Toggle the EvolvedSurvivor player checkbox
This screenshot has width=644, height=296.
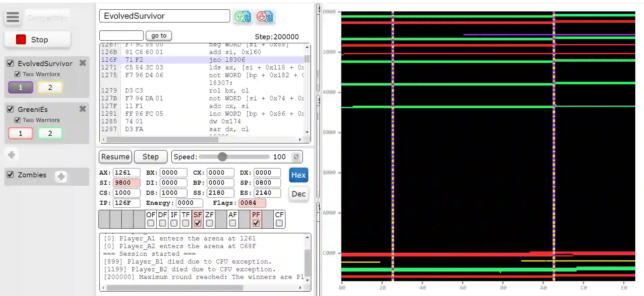pos(11,63)
